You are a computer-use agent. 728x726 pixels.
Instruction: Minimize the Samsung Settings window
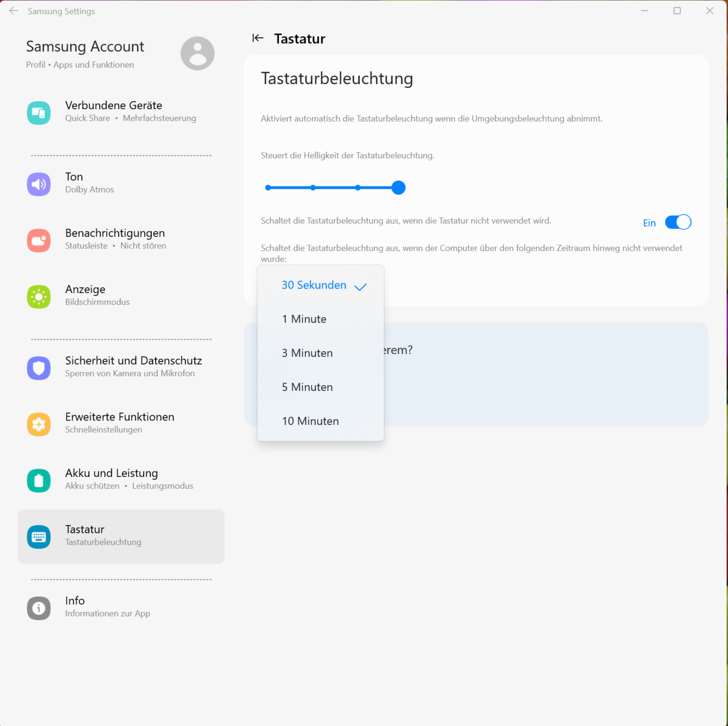[x=644, y=11]
